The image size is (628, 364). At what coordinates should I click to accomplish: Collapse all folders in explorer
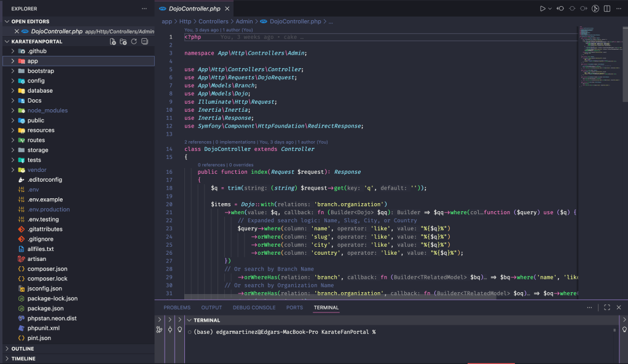point(144,41)
